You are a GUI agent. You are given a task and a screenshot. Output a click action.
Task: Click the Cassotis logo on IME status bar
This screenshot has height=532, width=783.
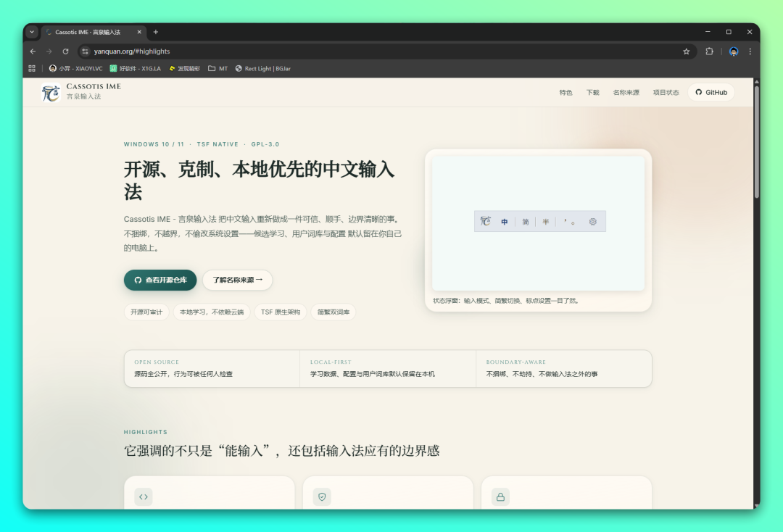tap(486, 222)
